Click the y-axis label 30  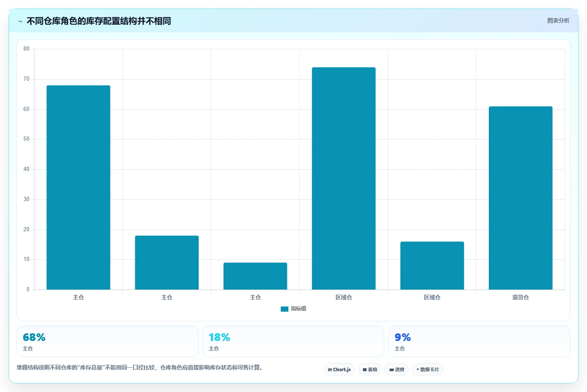26,199
